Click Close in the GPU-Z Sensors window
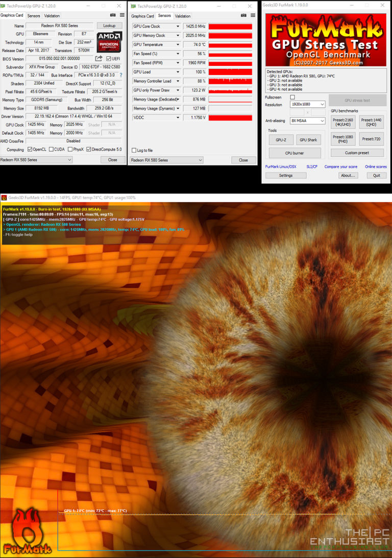The image size is (392, 558). click(x=243, y=160)
